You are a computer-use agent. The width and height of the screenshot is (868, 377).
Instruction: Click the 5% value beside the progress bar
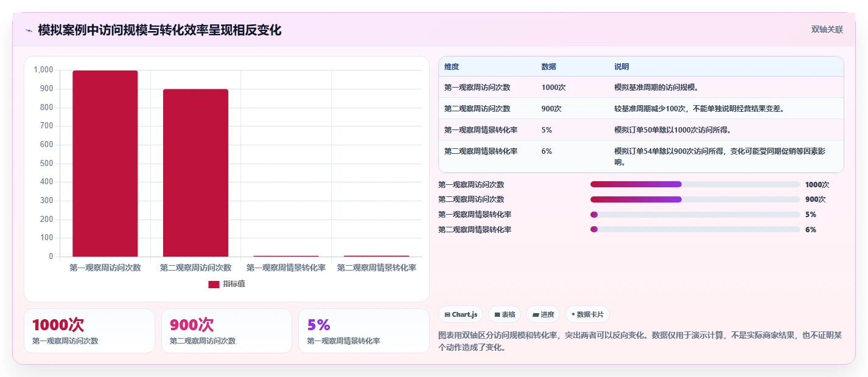(810, 215)
